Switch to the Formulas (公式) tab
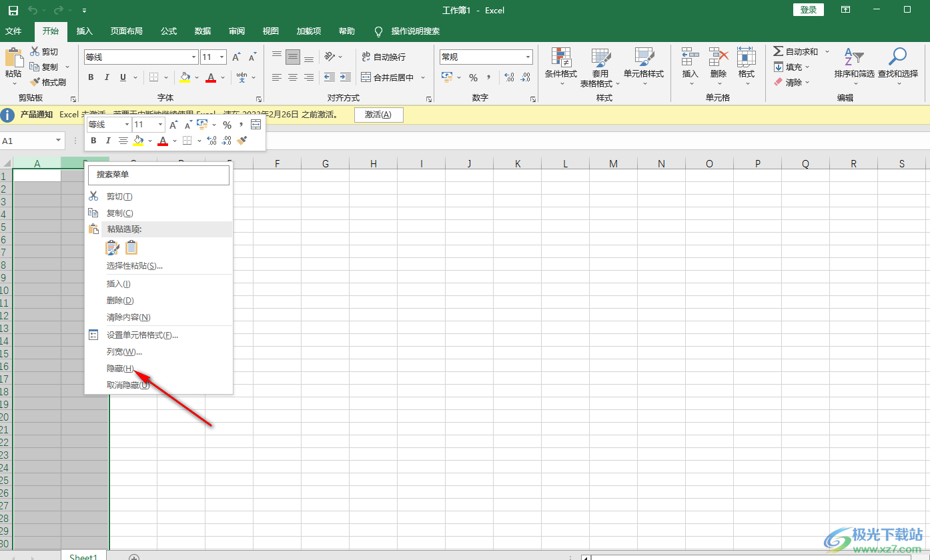This screenshot has width=930, height=560. (x=169, y=31)
